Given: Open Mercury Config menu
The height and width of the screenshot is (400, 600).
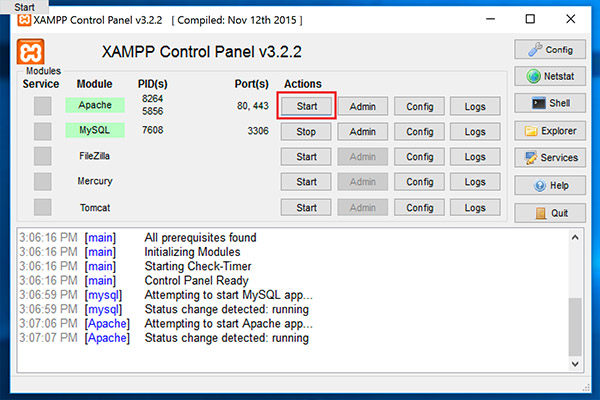Looking at the screenshot, I should 419,182.
